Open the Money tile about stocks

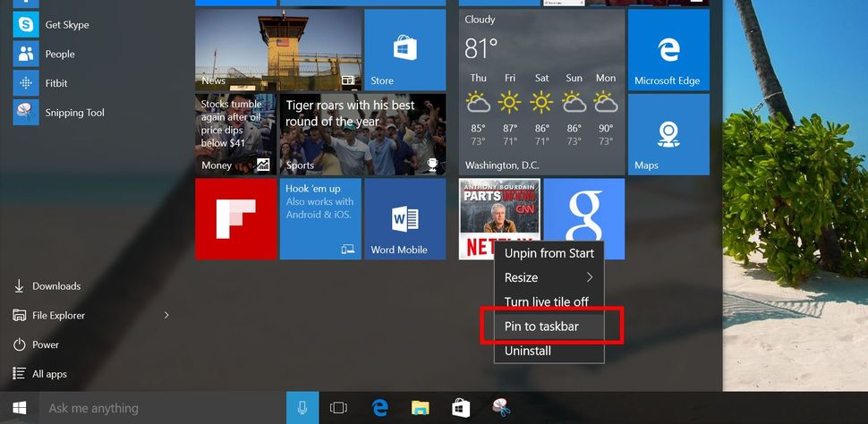(236, 134)
